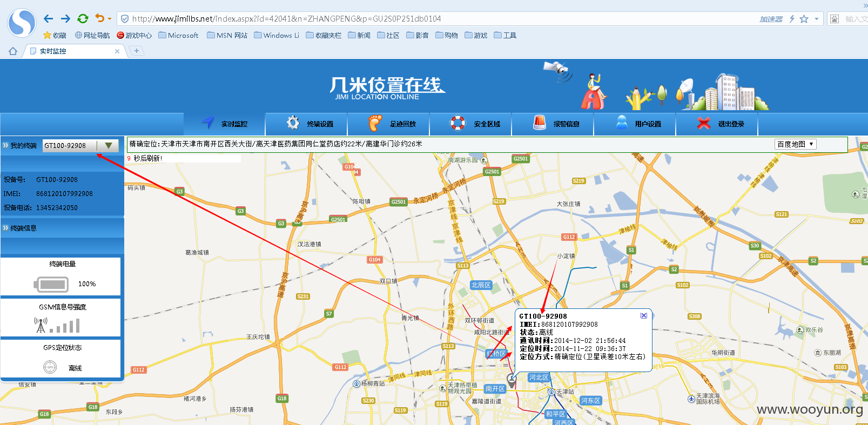Click the IMEI number 868120107992908 in sidebar

coord(64,194)
